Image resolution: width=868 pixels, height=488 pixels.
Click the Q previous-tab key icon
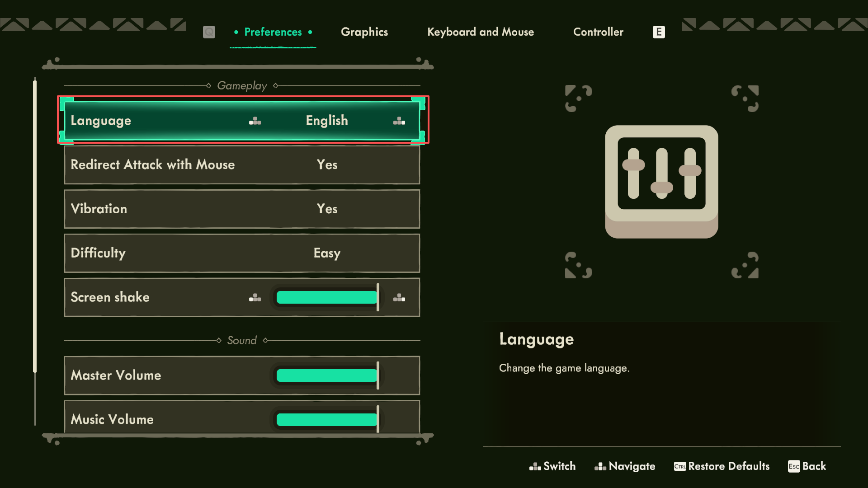[x=209, y=32]
